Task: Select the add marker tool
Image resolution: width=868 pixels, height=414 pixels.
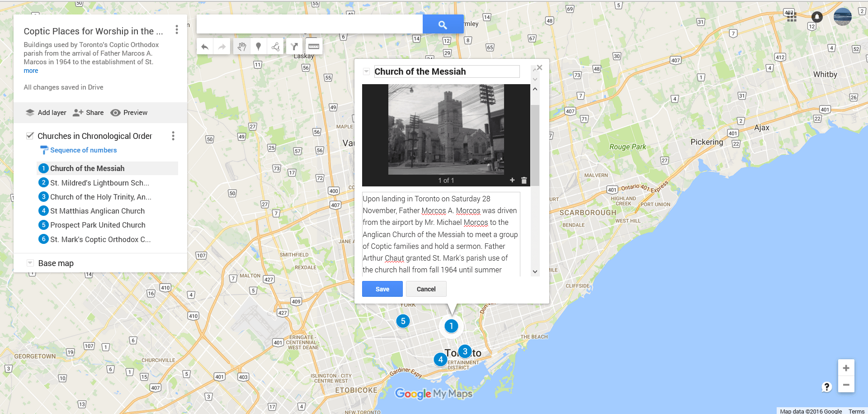Action: point(259,47)
